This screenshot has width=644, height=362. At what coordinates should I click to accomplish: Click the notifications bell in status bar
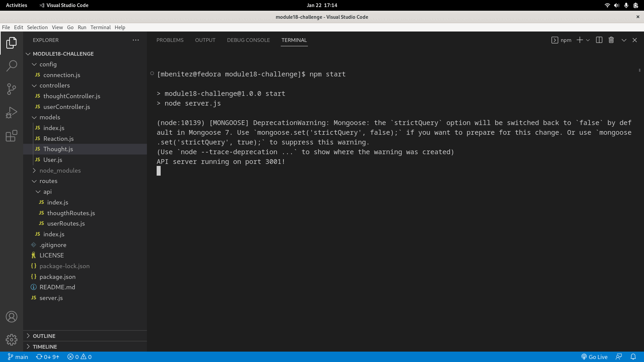coord(633,357)
